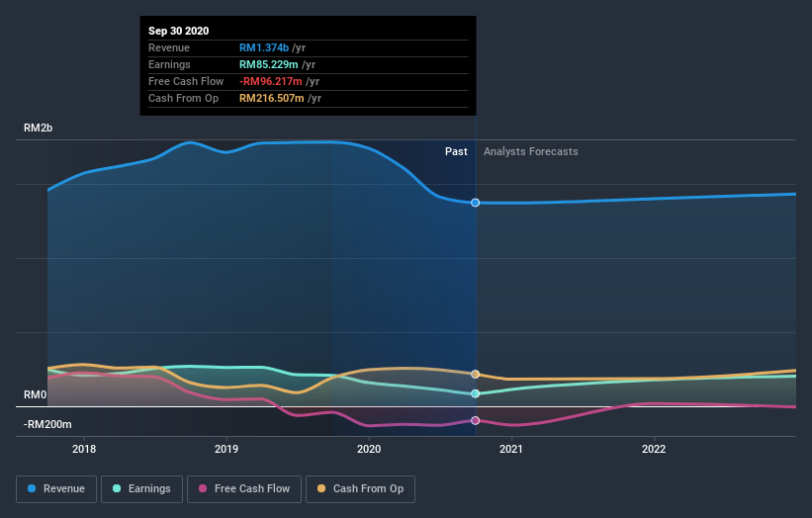Click the RM85.229m earnings value in tooltip
Viewport: 812px width, 518px height.
269,64
